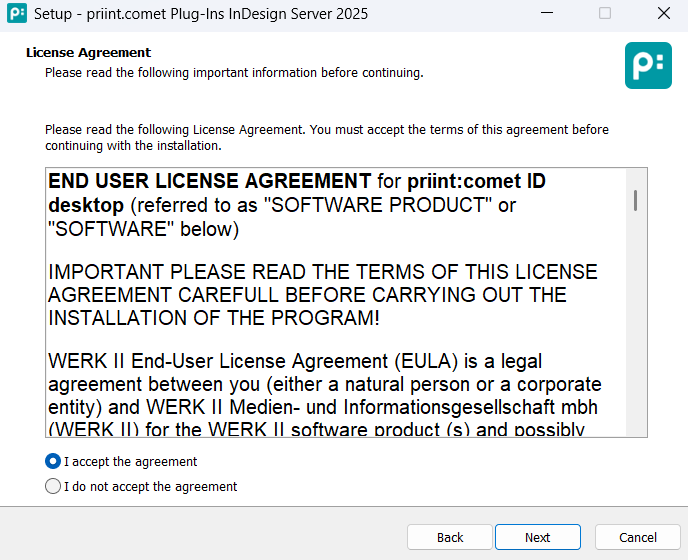Image resolution: width=688 pixels, height=560 pixels.
Task: Click the 'WERK II End-User License Agreement' paragraph
Action: [x=325, y=393]
